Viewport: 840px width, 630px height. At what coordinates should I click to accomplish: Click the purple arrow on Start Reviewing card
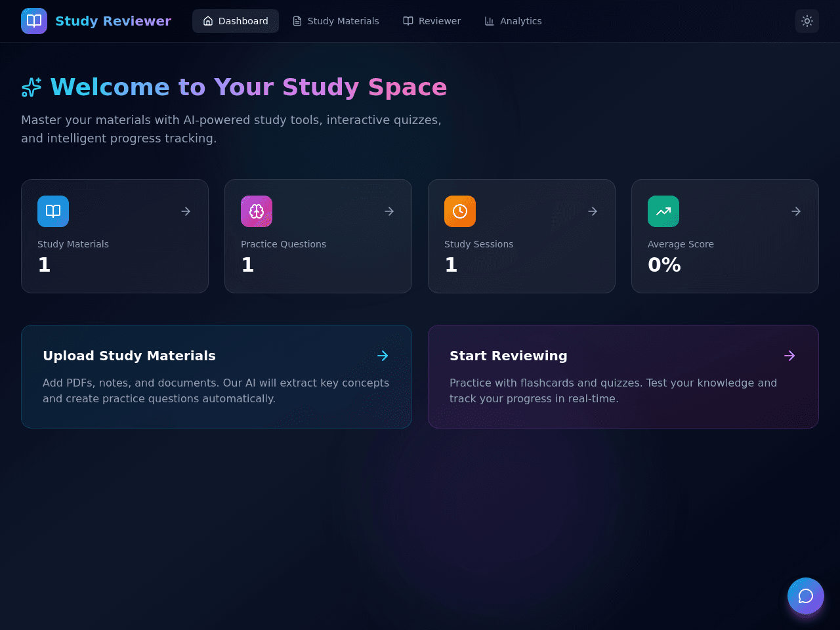click(789, 356)
